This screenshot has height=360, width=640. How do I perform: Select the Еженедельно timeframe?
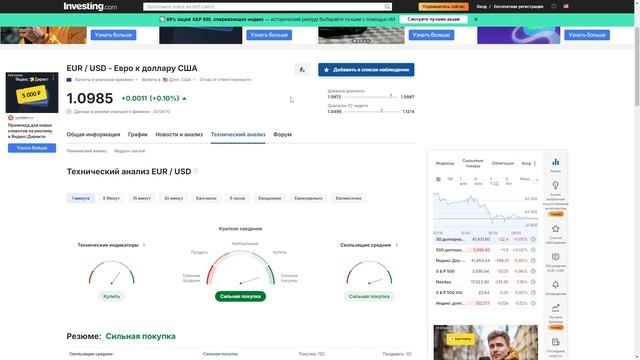click(x=309, y=198)
